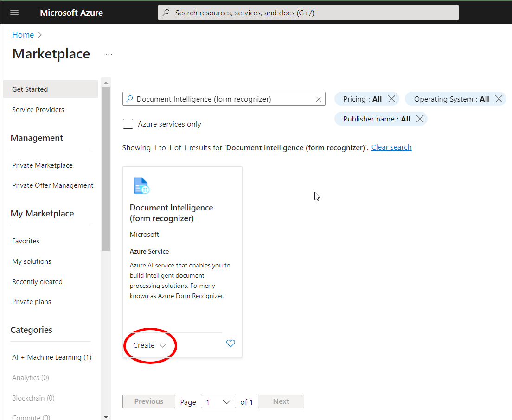This screenshot has width=512, height=420.
Task: Favorite Document Intelligence using the heart icon
Action: coord(230,344)
